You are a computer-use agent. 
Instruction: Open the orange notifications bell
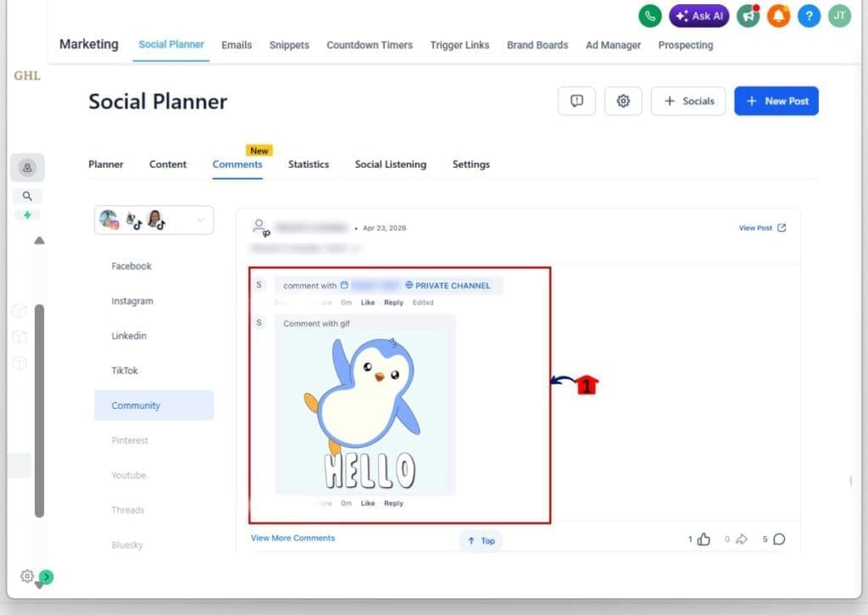pyautogui.click(x=778, y=16)
